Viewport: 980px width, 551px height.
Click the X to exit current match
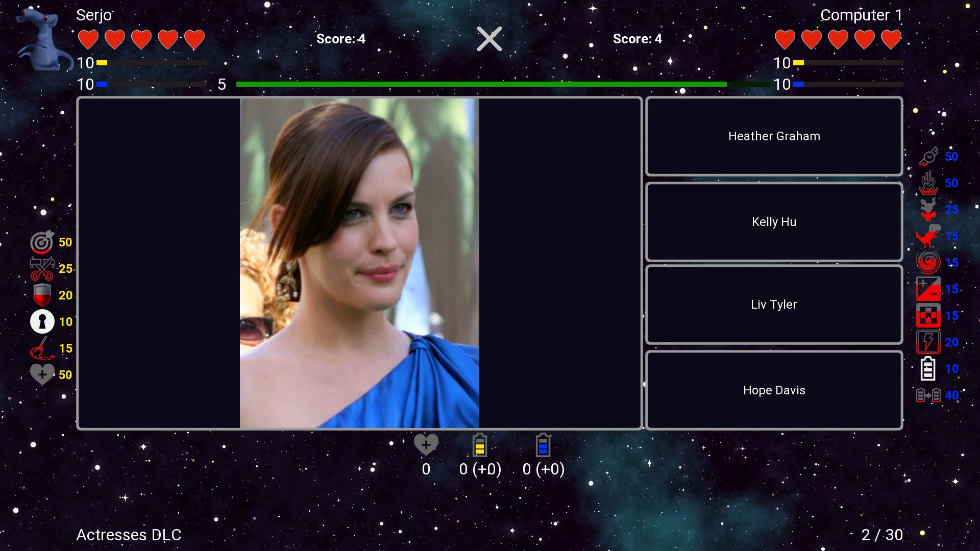click(x=489, y=38)
